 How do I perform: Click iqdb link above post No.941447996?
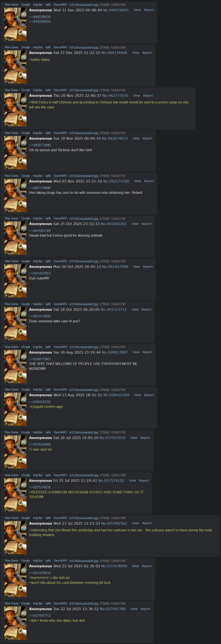tap(48, 261)
